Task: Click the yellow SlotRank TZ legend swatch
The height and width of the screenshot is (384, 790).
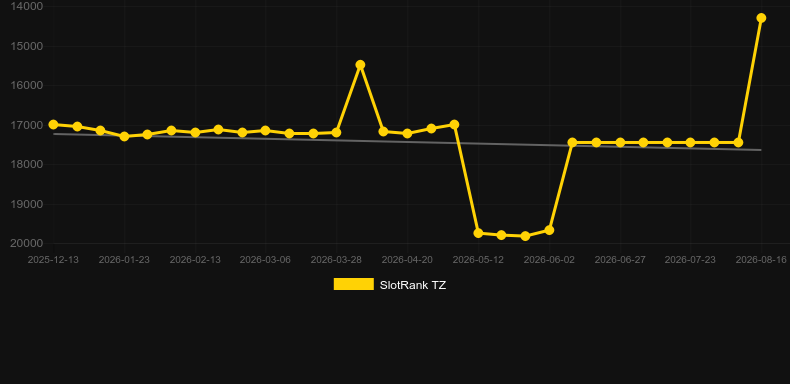Action: (354, 284)
